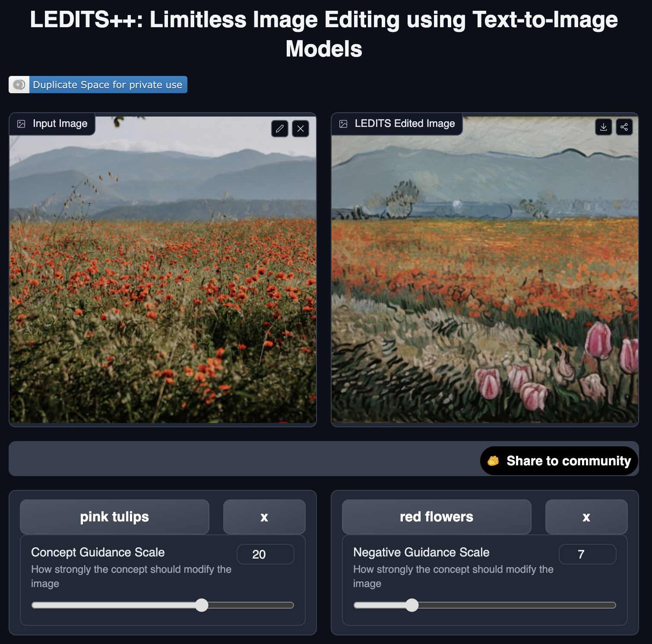Click the share icon on the edited image
652x644 pixels.
pos(624,127)
